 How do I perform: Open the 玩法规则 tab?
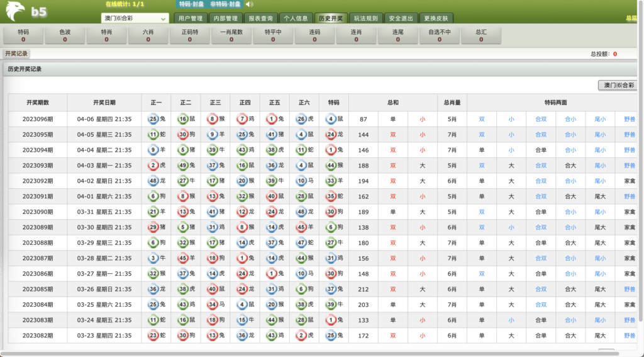pos(365,18)
